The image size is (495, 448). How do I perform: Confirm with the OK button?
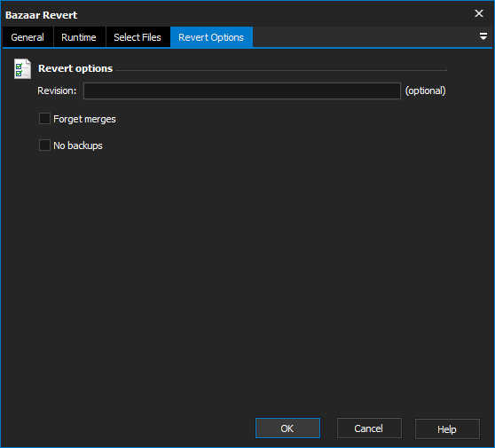point(287,428)
